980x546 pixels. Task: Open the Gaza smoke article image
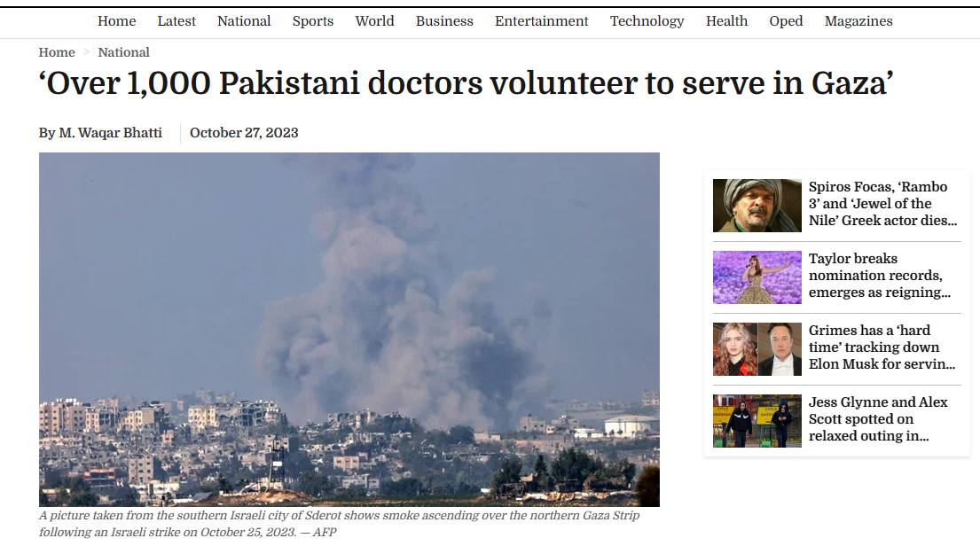coord(349,329)
